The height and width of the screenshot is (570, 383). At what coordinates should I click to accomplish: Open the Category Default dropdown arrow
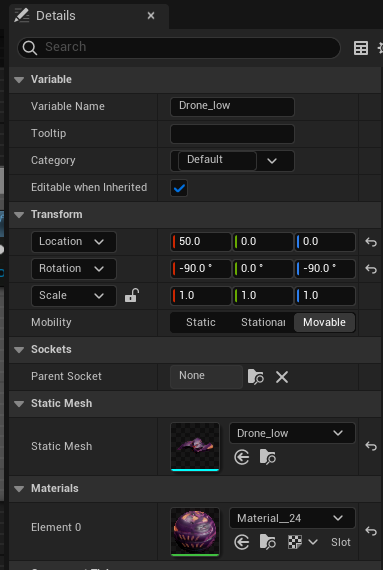pos(272,161)
